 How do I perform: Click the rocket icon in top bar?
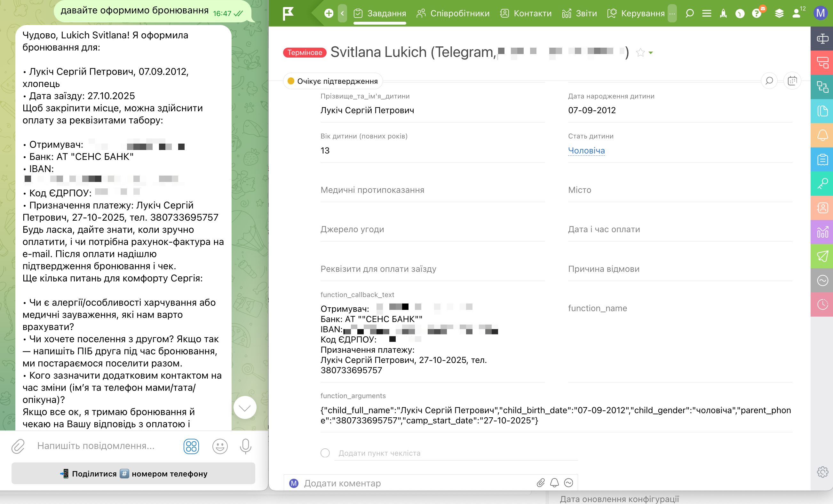click(x=723, y=13)
